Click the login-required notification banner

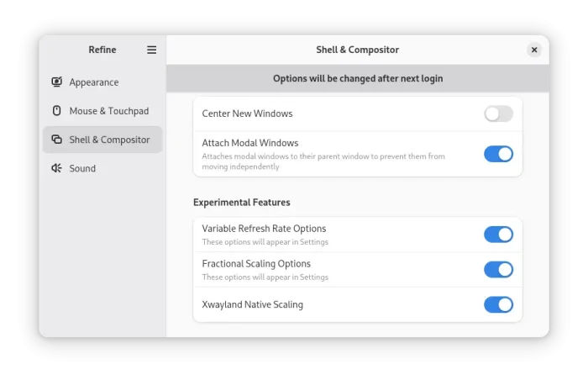(358, 78)
